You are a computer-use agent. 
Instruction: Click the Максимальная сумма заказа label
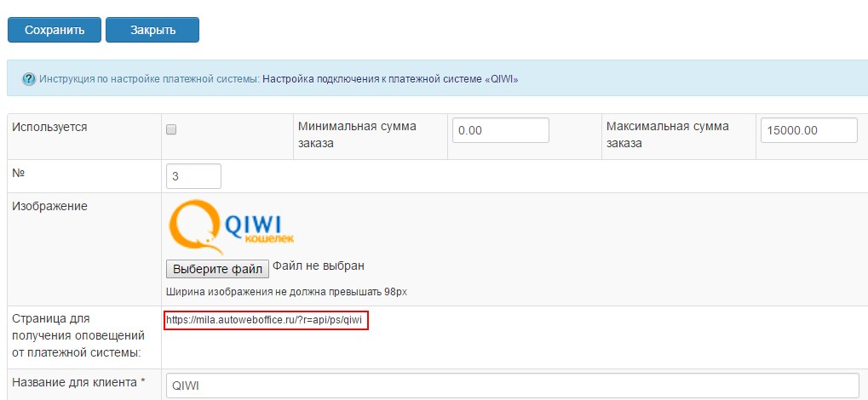pyautogui.click(x=668, y=134)
